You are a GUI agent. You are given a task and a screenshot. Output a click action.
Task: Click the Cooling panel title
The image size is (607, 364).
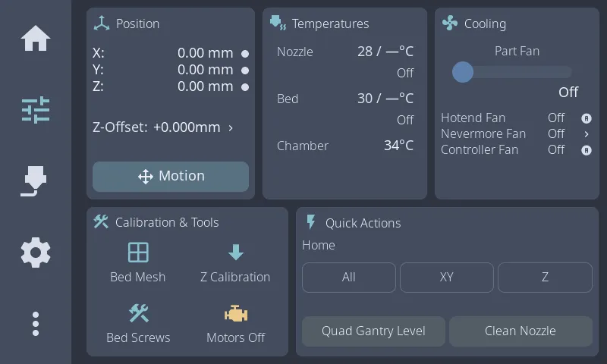485,24
